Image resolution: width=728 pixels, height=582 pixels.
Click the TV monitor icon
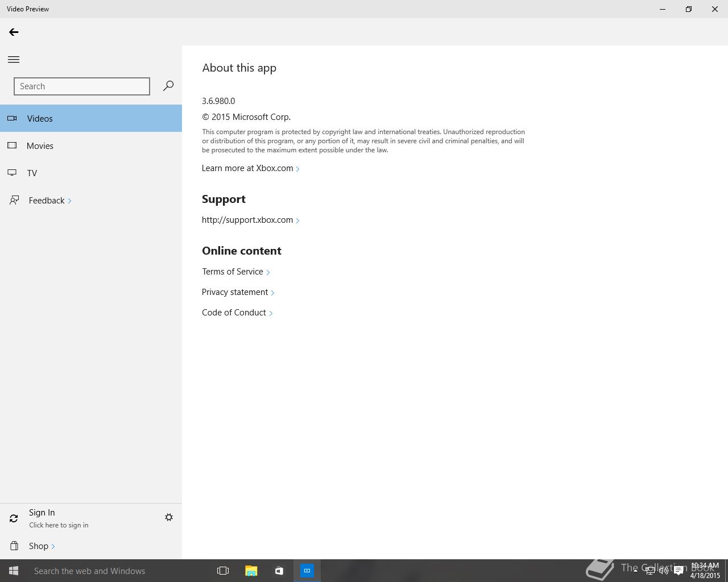coord(12,172)
